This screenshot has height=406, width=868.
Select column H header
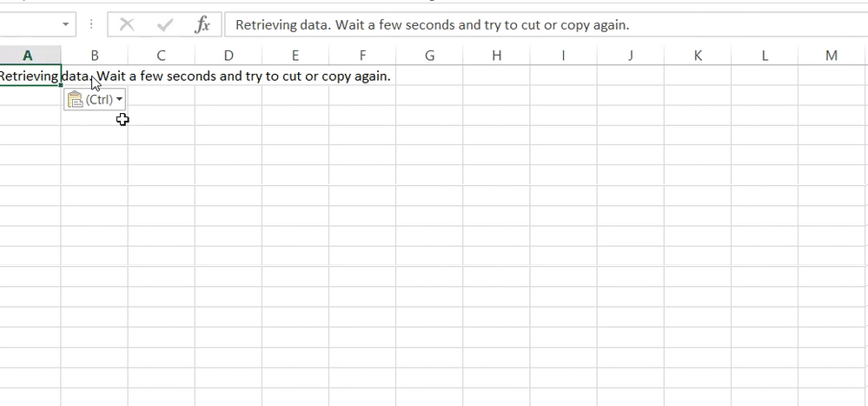(x=496, y=56)
